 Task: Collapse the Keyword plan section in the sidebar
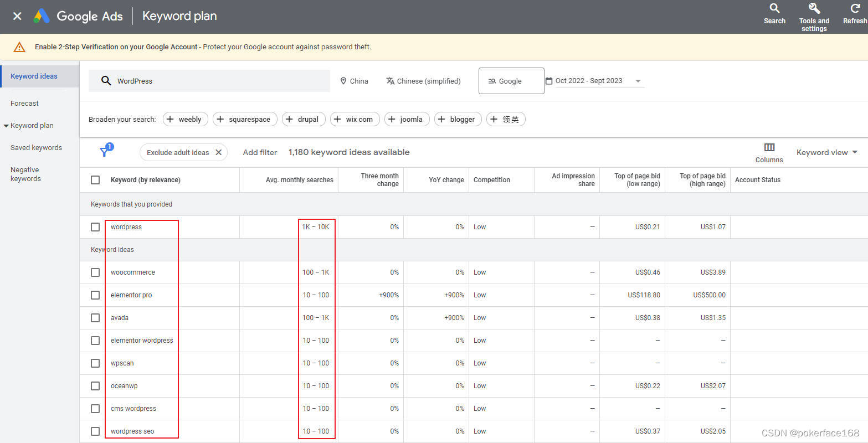coord(5,125)
